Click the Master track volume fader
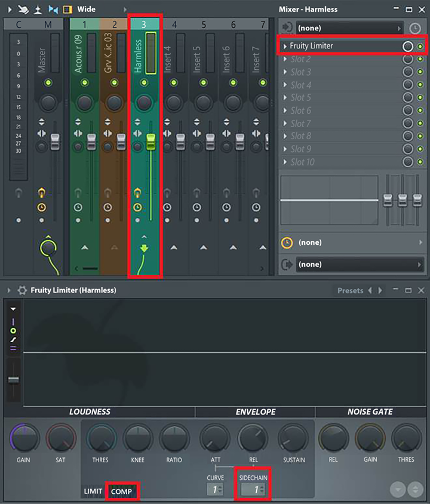 coord(56,142)
